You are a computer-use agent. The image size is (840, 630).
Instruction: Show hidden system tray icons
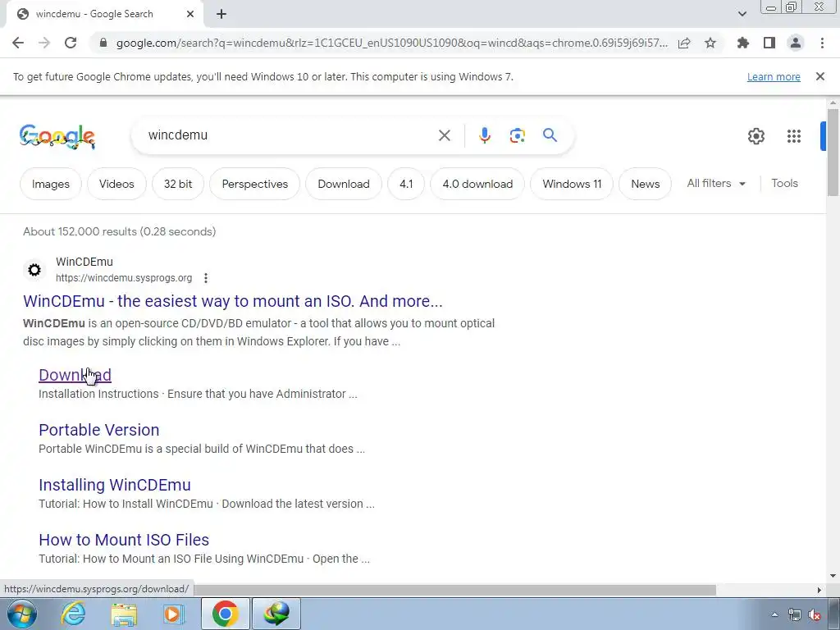[x=774, y=614]
